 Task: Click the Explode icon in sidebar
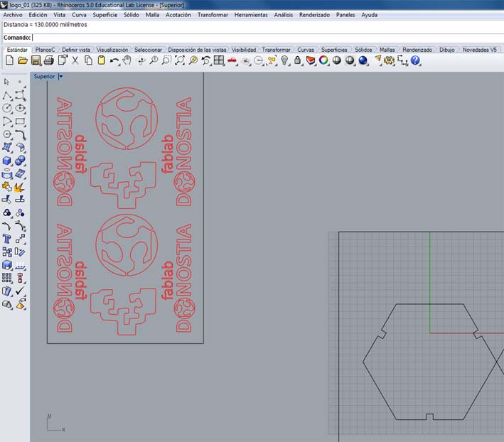point(20,187)
